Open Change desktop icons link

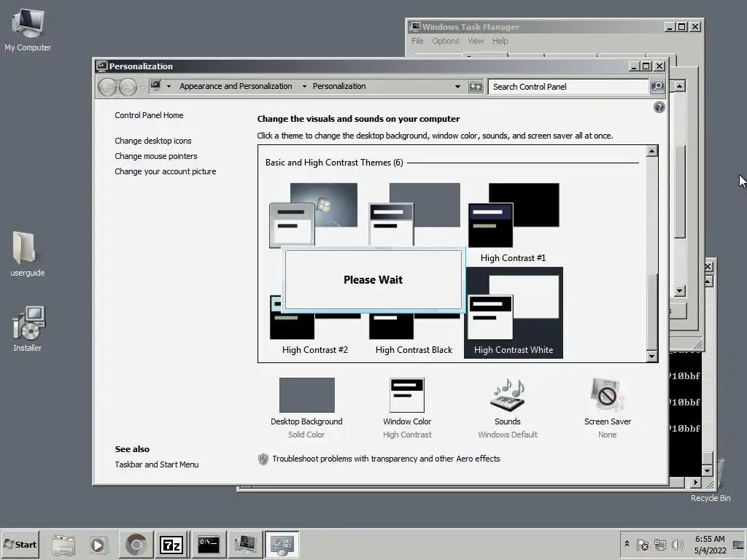[x=153, y=141]
